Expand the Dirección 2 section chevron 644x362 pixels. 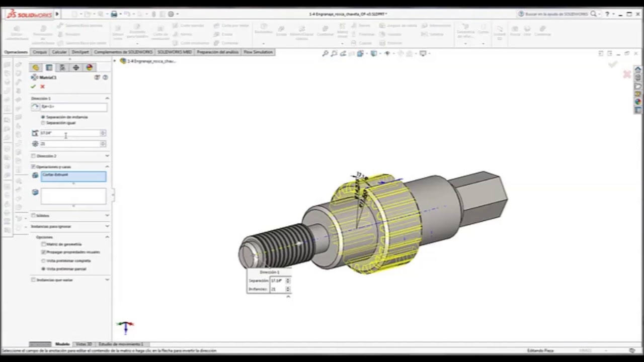click(107, 156)
